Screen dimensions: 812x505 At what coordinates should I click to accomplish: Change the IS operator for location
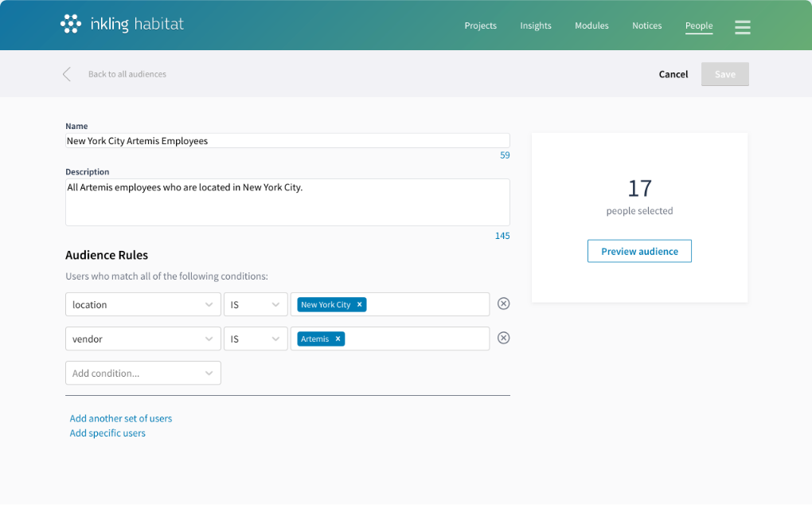click(x=255, y=304)
